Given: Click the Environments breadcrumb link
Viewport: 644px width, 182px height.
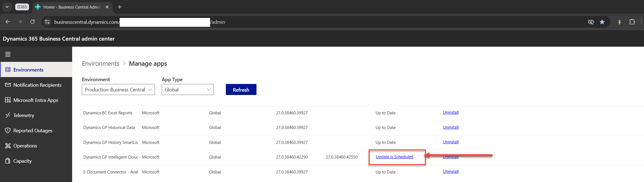Looking at the screenshot, I should coord(101,64).
